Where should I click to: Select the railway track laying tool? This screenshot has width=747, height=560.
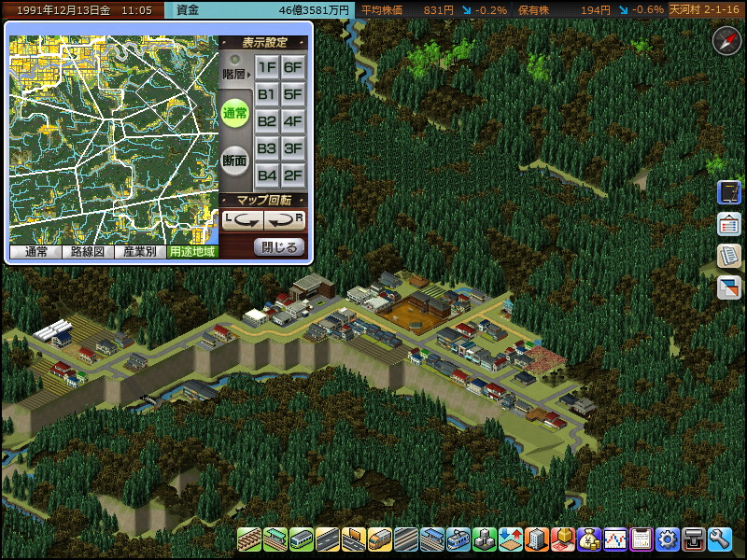pos(249,539)
